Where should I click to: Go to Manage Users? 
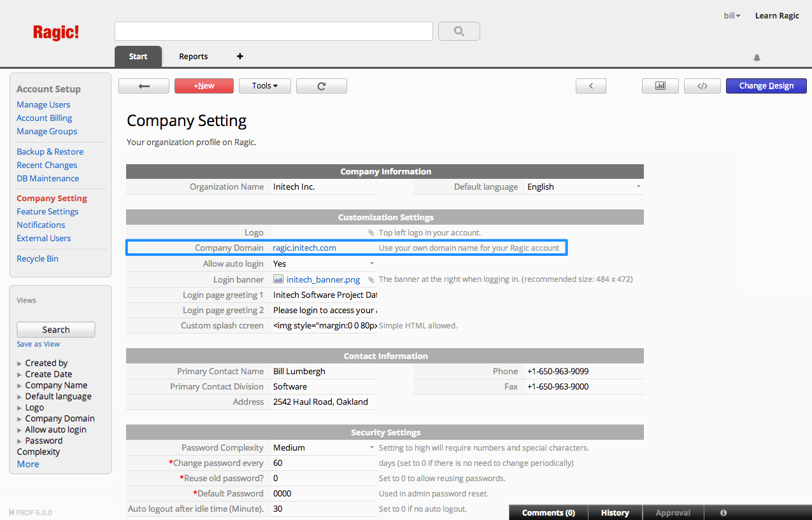(43, 104)
